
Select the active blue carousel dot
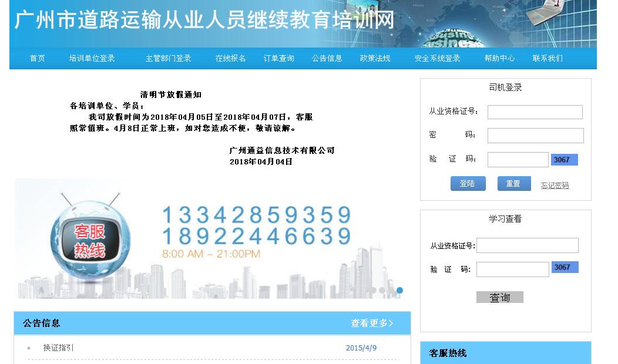pos(399,290)
